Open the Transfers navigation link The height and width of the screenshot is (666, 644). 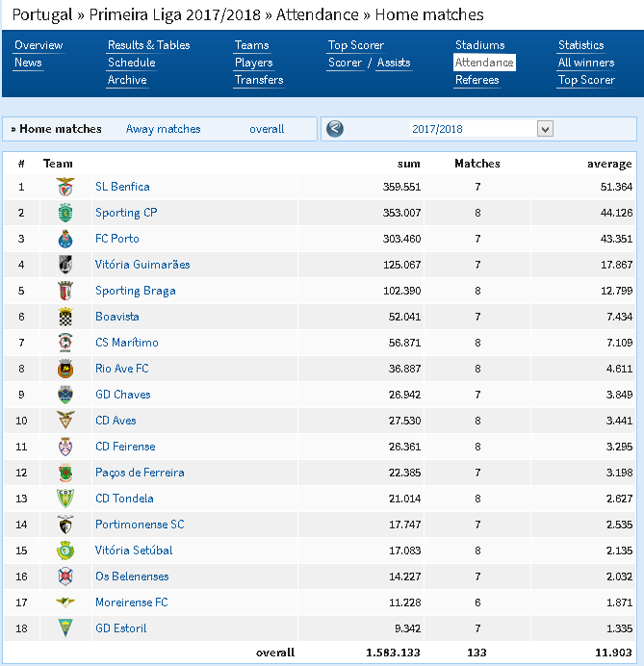(259, 80)
